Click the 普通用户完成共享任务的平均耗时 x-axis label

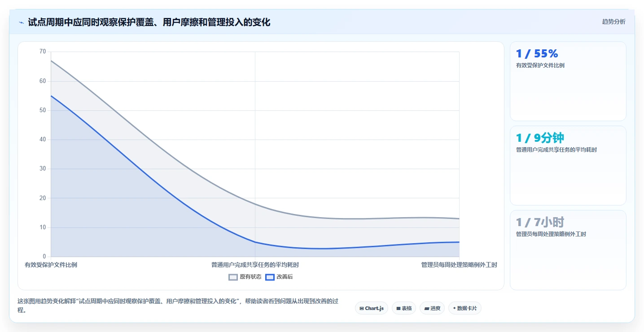[x=255, y=265]
